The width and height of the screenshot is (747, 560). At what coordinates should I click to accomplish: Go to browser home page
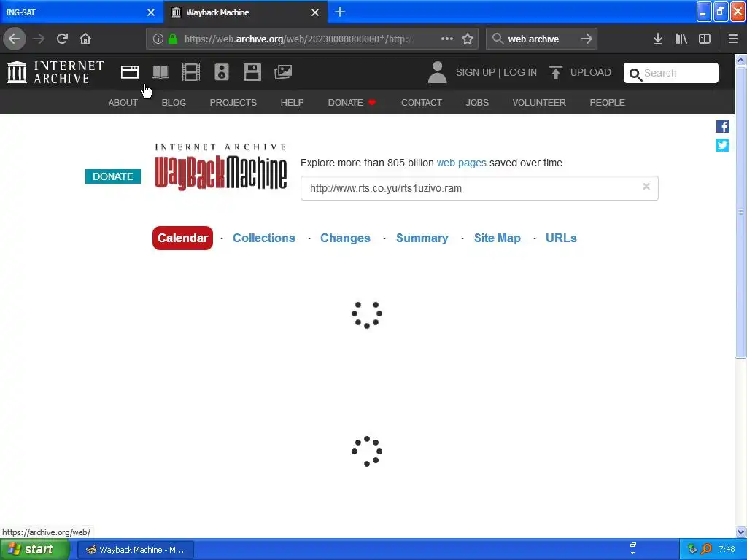tap(85, 39)
